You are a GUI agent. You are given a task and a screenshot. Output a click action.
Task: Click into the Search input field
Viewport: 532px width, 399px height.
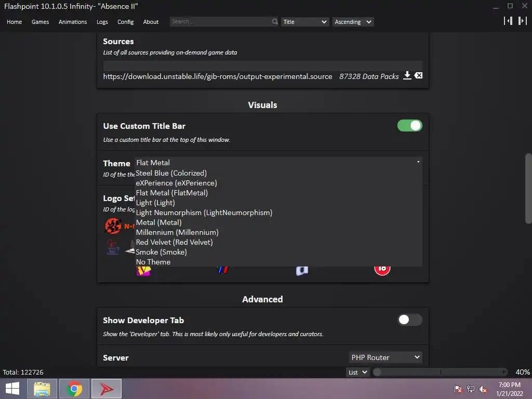coord(220,22)
